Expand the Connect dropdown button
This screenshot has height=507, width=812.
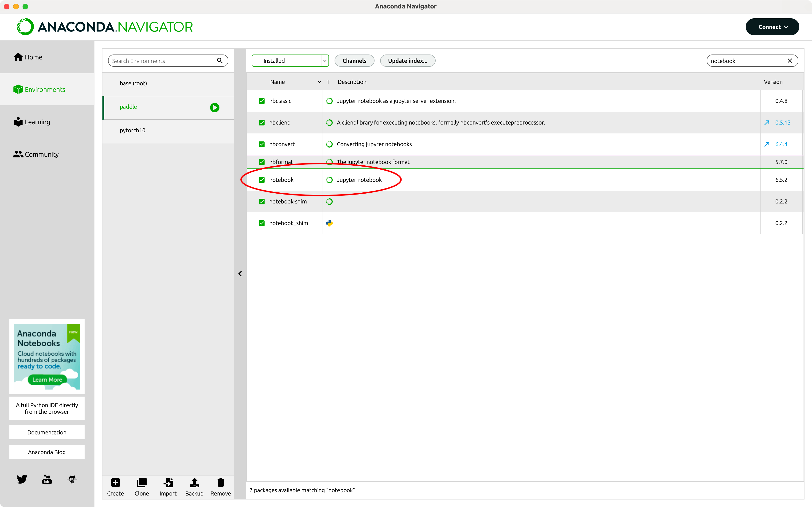coord(772,27)
